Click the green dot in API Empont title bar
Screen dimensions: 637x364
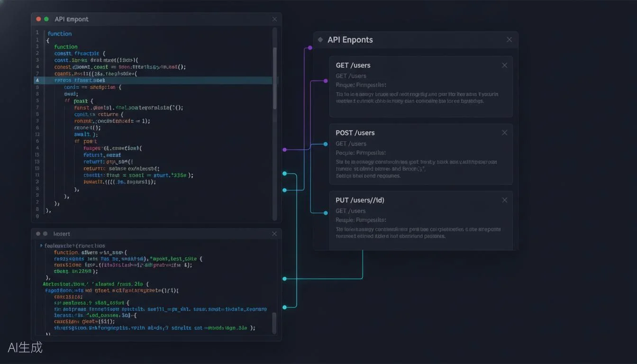[x=46, y=19]
